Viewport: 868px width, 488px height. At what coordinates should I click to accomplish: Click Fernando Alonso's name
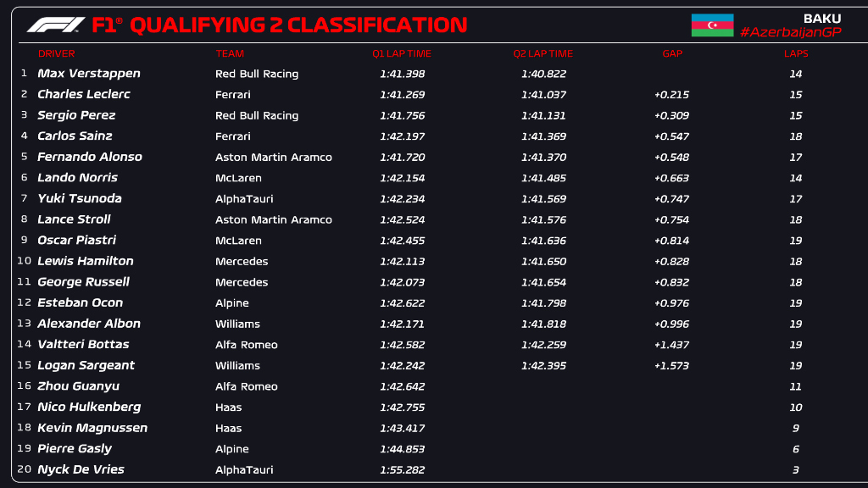(90, 157)
